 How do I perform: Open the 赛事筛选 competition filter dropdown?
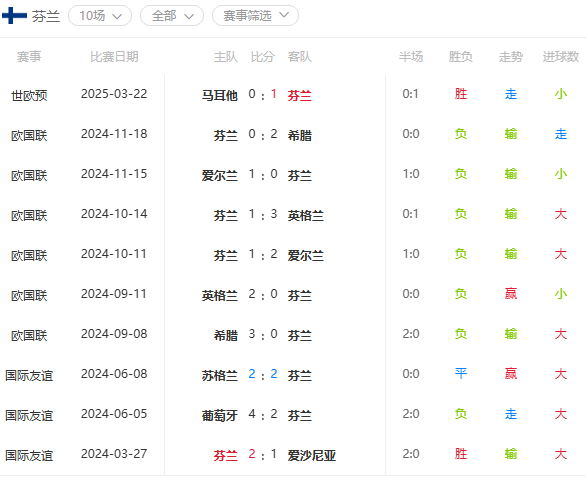(255, 16)
